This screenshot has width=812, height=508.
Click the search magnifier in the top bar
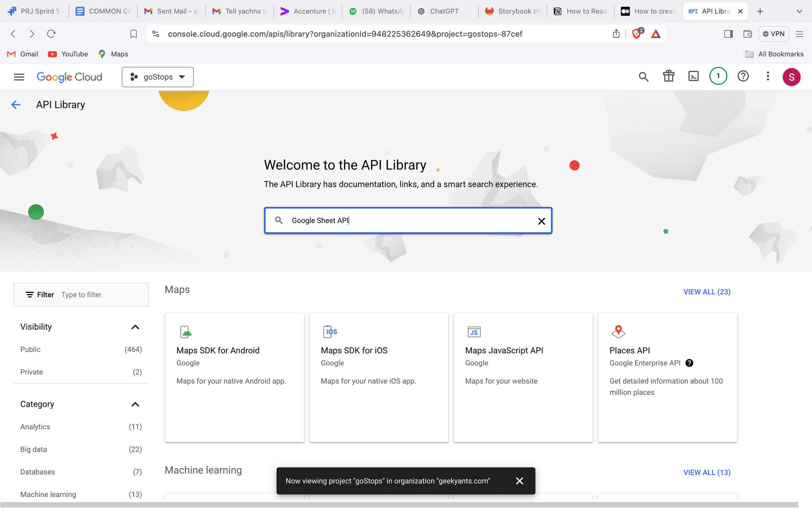644,76
